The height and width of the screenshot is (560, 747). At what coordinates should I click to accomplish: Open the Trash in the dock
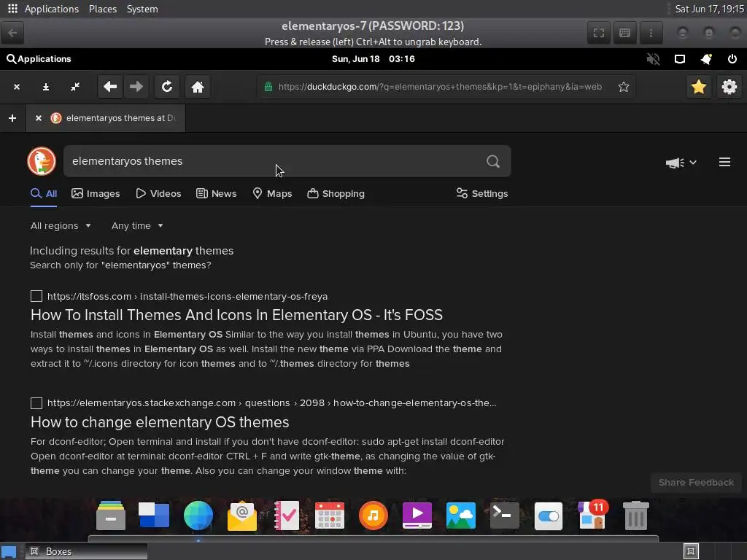point(636,516)
